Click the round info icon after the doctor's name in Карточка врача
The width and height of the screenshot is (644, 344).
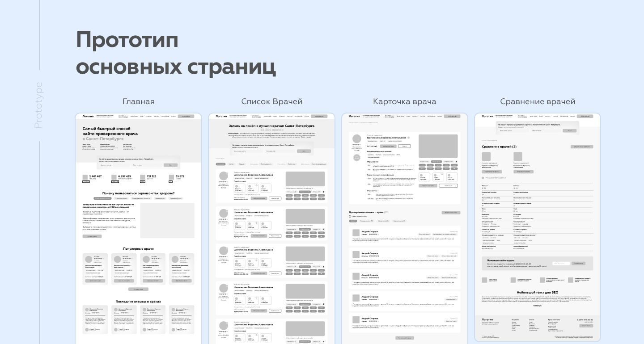pos(408,138)
